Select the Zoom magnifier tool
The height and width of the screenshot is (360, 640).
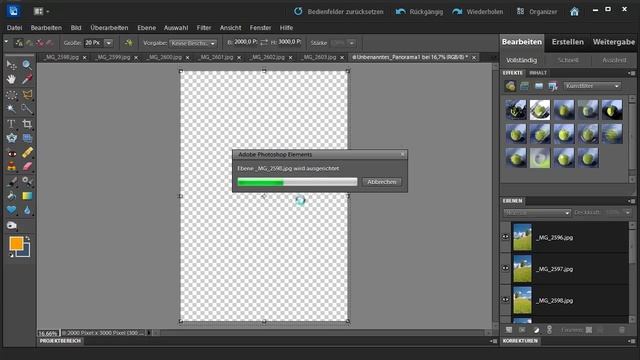pyautogui.click(x=27, y=64)
